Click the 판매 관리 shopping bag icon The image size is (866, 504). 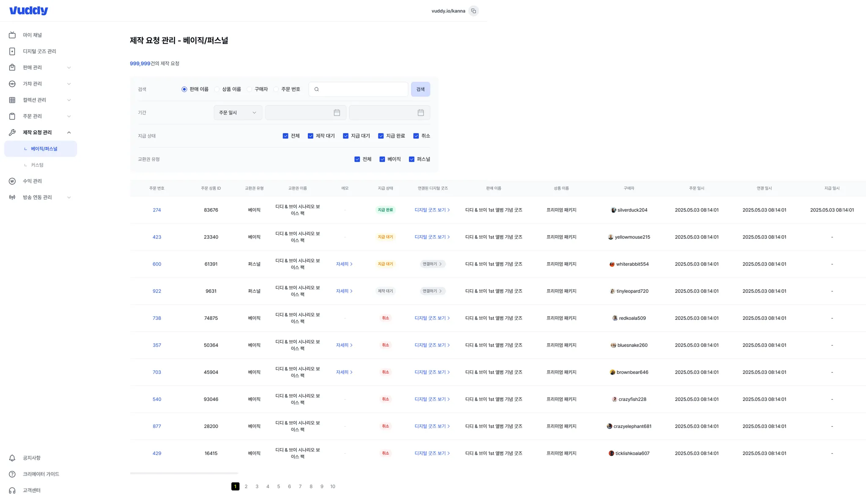pos(12,68)
